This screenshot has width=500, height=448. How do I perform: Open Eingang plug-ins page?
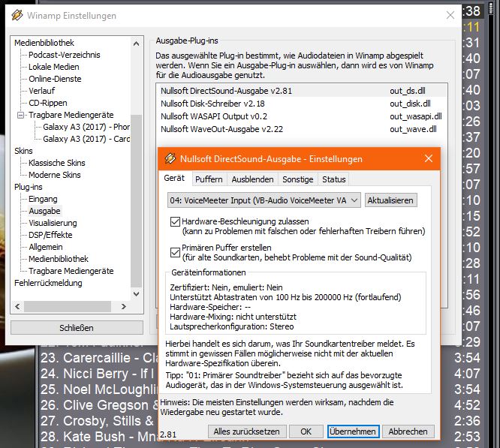(x=43, y=199)
